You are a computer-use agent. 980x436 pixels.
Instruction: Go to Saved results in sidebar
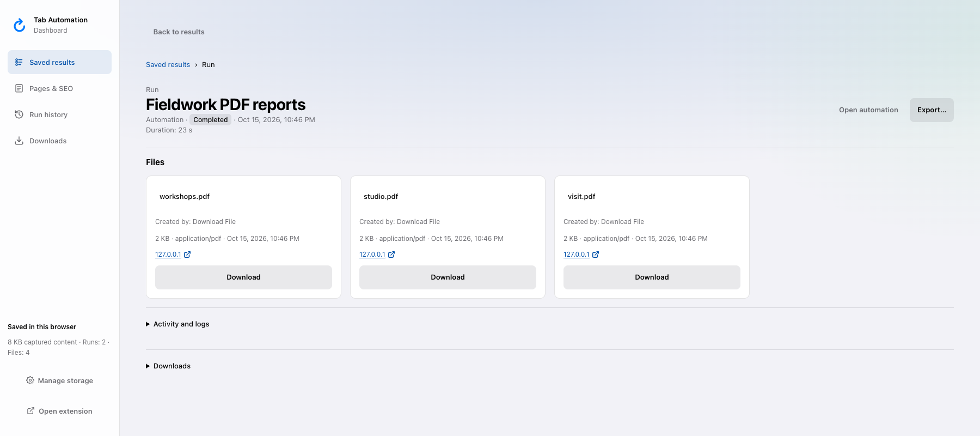coord(59,62)
